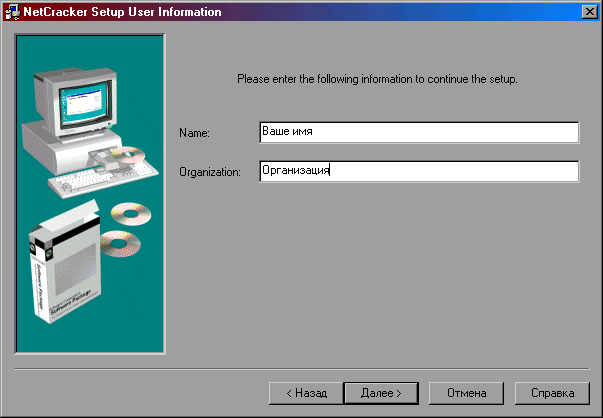Screen dimensions: 603x418
Task: Click the NetCracker setup title bar icon
Action: coord(13,12)
